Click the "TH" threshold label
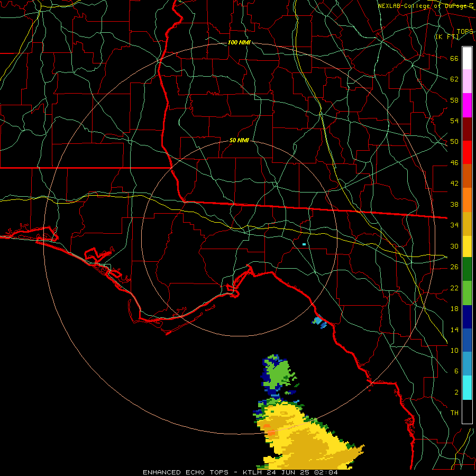Screen dimensions: 476x476 [454, 413]
